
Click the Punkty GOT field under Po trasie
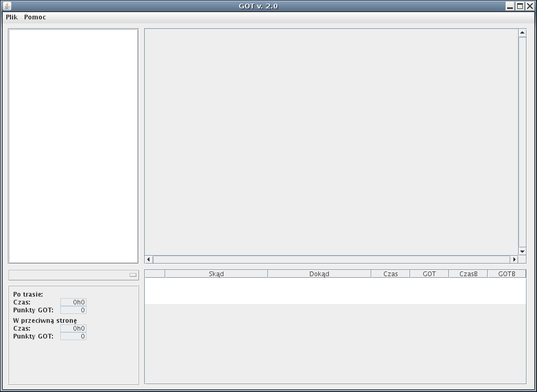(73, 310)
